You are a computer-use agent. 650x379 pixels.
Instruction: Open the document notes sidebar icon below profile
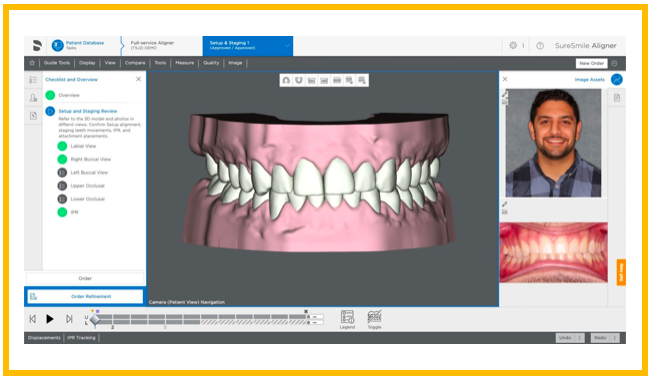33,116
